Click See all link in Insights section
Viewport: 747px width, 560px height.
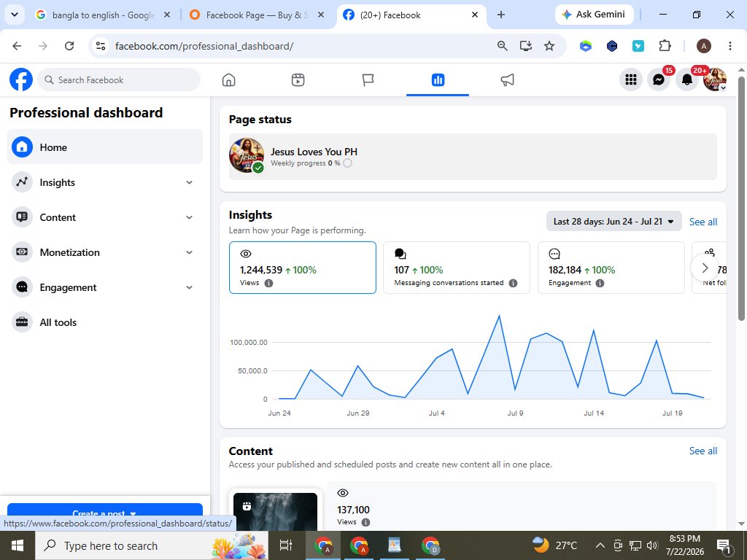coord(703,222)
